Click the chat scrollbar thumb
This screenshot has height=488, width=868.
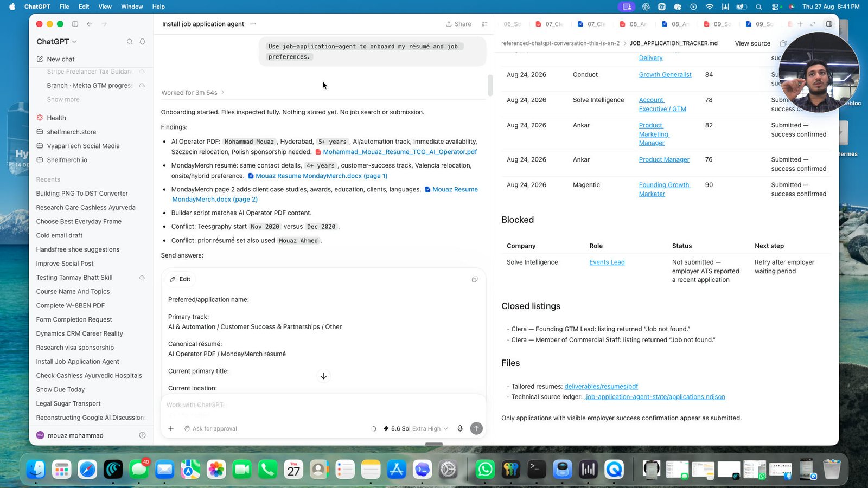click(x=490, y=86)
